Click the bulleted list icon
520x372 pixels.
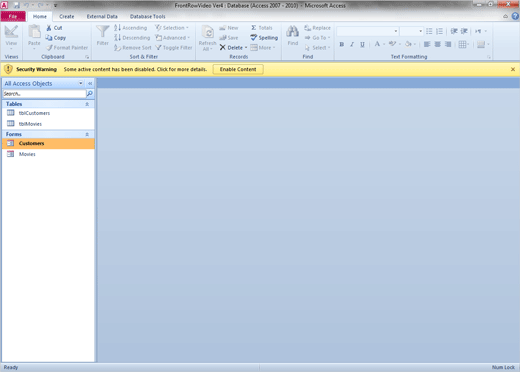429,31
